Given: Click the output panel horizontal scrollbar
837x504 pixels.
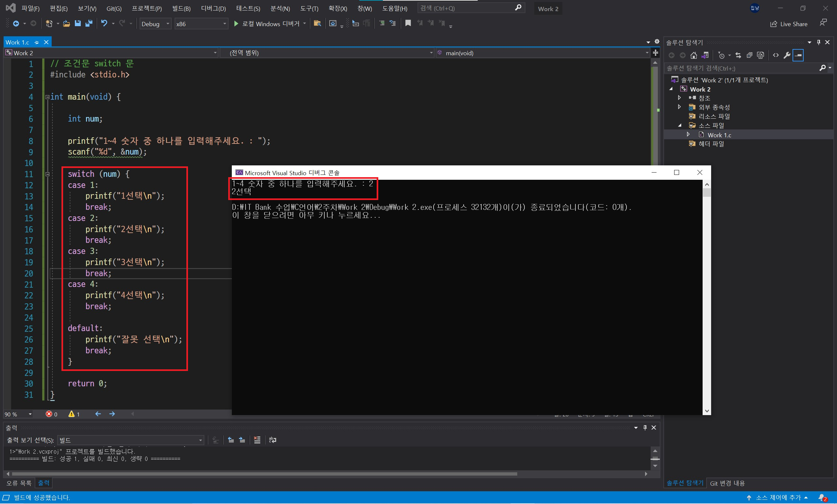Looking at the screenshot, I should point(264,474).
